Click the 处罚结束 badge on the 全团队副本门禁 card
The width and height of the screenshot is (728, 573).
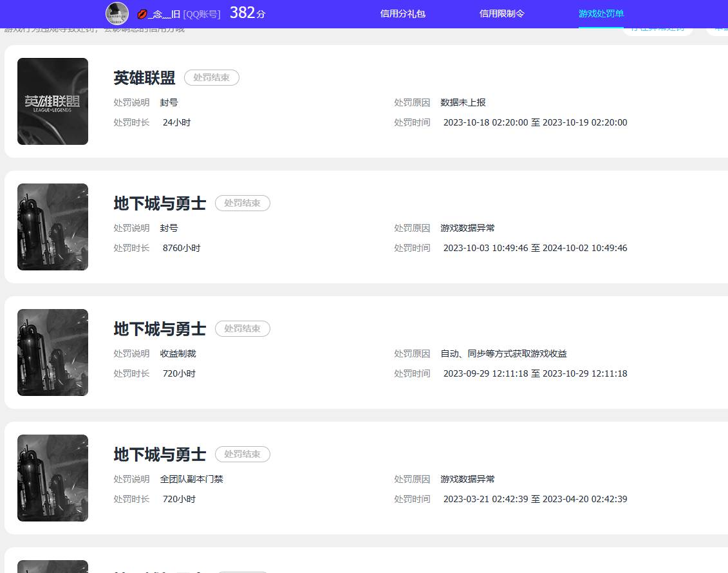coord(242,454)
